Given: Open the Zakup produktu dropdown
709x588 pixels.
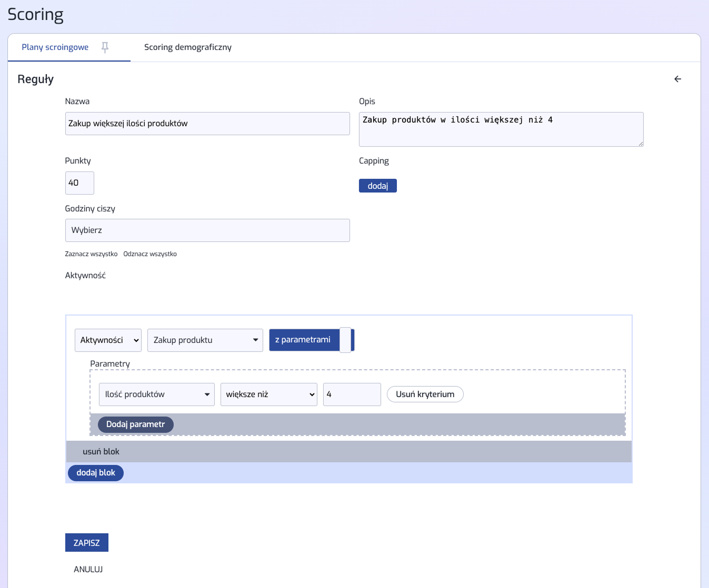Looking at the screenshot, I should pyautogui.click(x=205, y=340).
